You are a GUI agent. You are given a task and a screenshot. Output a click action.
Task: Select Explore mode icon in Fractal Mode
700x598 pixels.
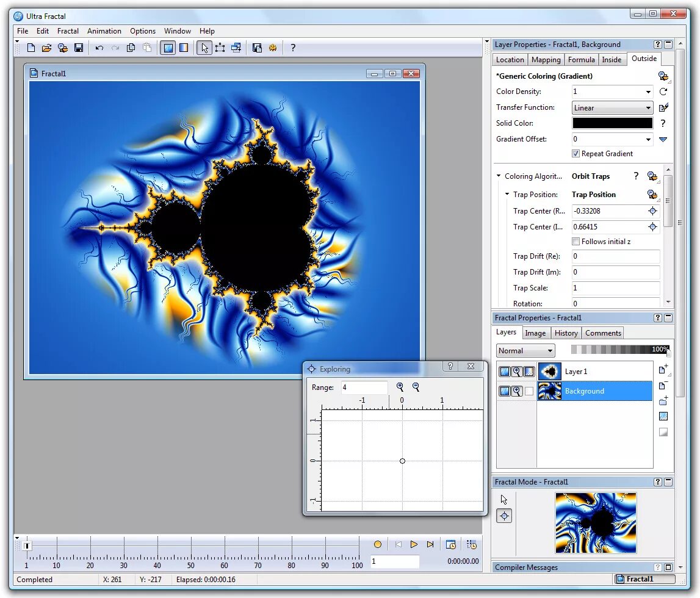[x=505, y=516]
